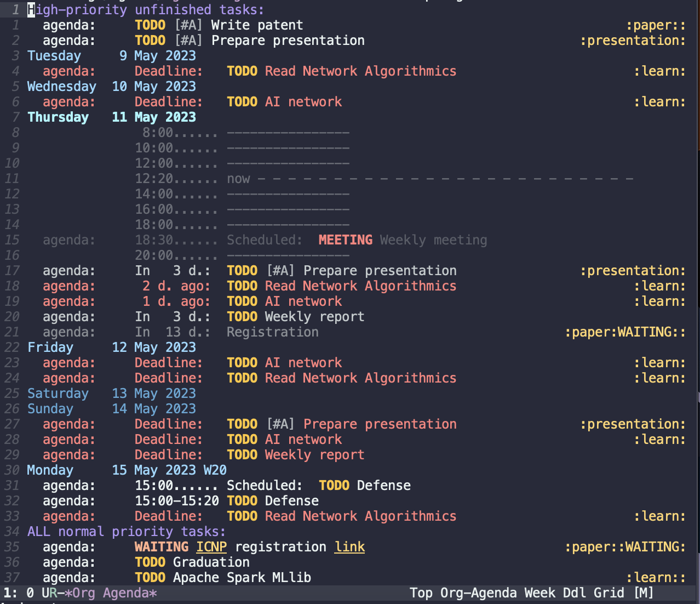Select the '15:00-15:20 TODO Defense' entry
700x604 pixels.
click(181, 501)
